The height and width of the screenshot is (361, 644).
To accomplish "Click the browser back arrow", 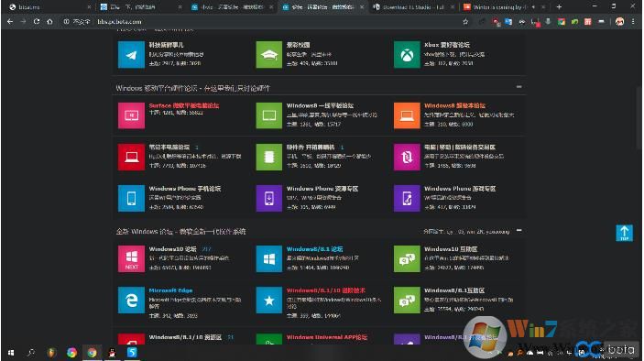I will point(10,21).
